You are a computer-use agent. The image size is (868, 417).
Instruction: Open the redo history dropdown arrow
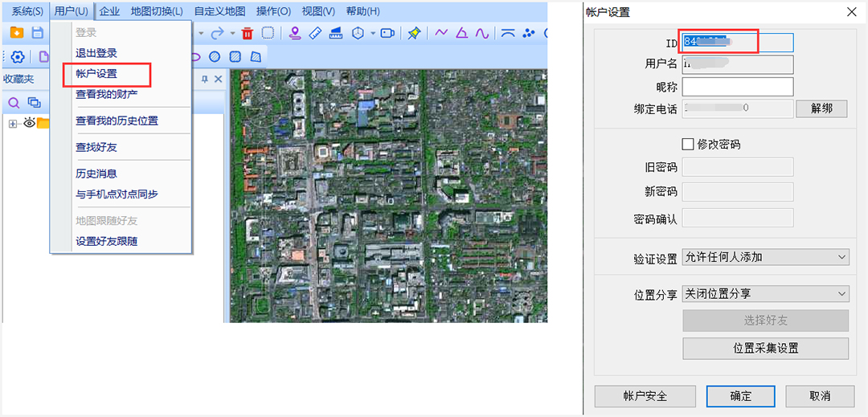click(232, 33)
